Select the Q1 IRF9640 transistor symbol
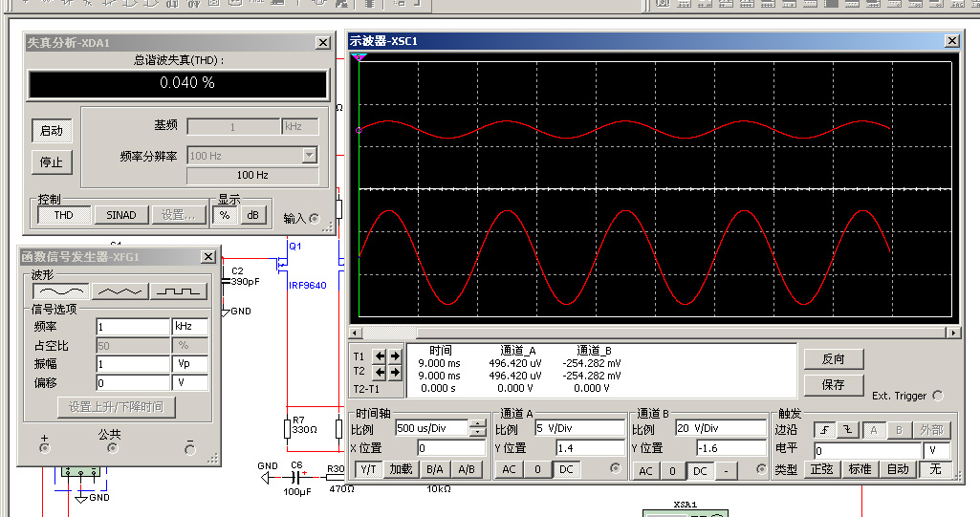 coord(282,264)
